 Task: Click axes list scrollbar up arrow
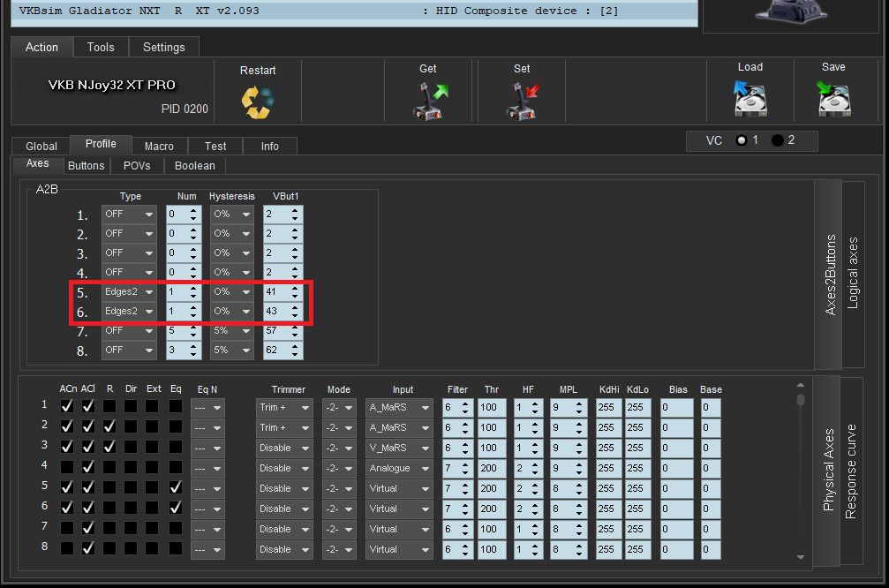tap(801, 385)
